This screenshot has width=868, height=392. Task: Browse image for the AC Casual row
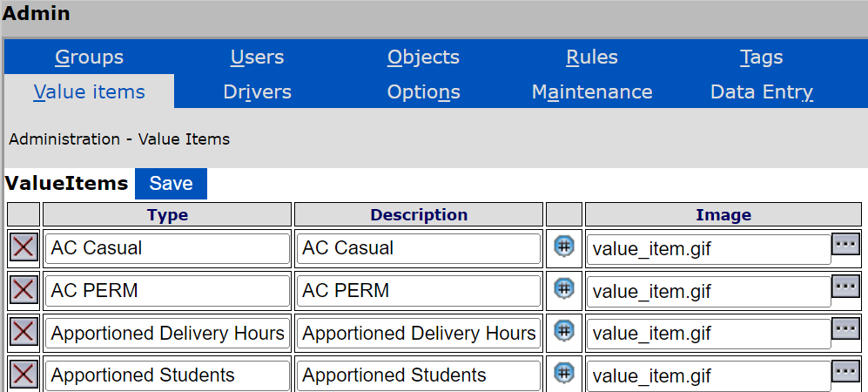pos(845,244)
